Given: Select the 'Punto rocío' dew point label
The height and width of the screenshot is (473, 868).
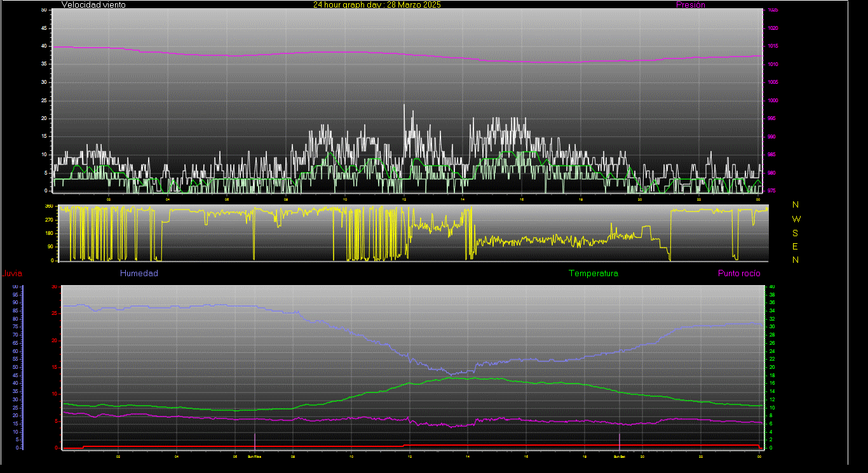Looking at the screenshot, I should pos(739,273).
